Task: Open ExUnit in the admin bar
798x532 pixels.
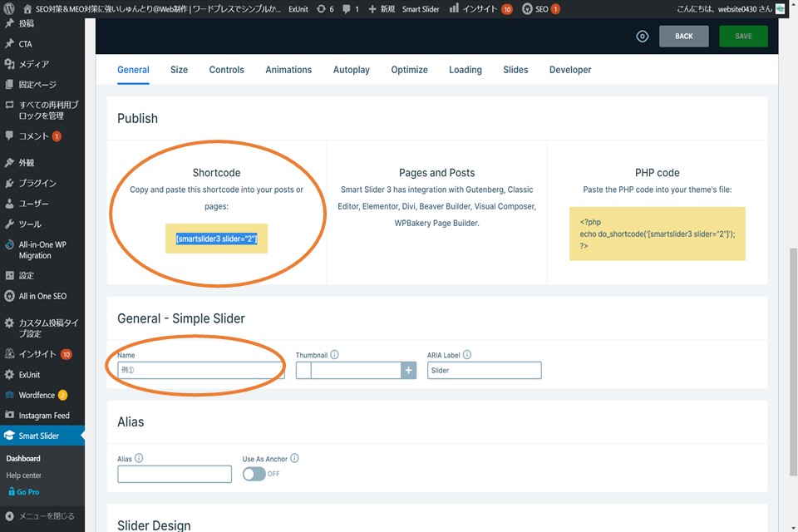Action: point(298,9)
